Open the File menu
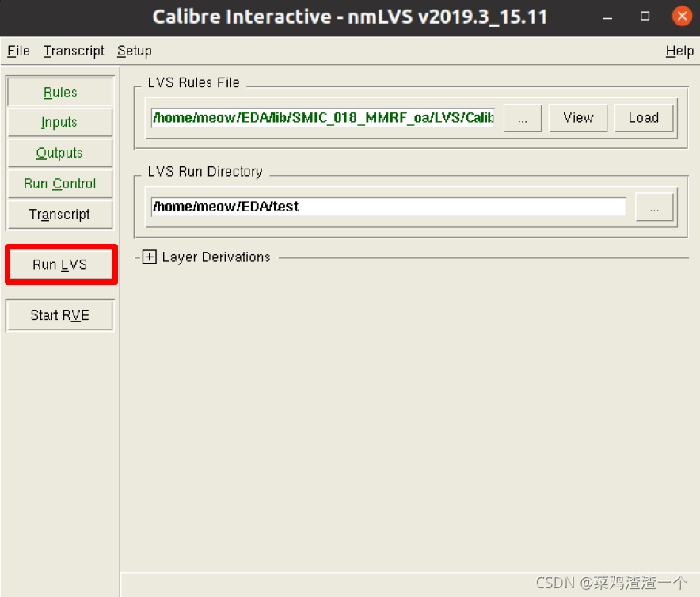700x597 pixels. (17, 51)
